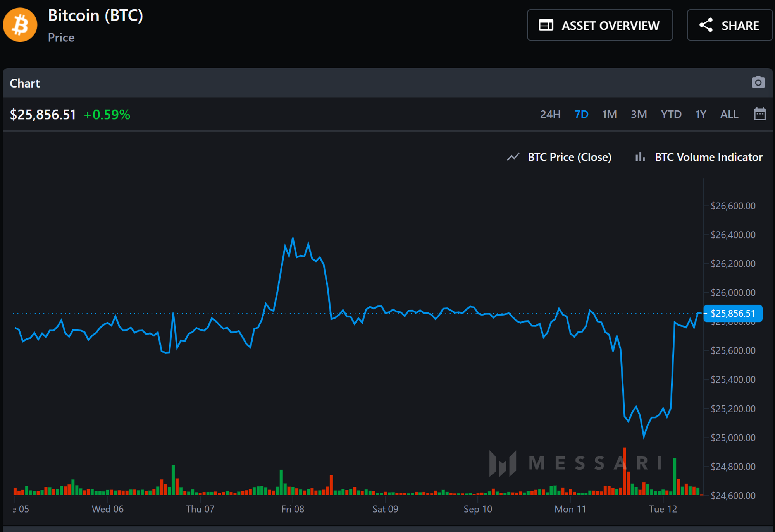Image resolution: width=775 pixels, height=532 pixels.
Task: Show ALL price history range
Action: 729,114
